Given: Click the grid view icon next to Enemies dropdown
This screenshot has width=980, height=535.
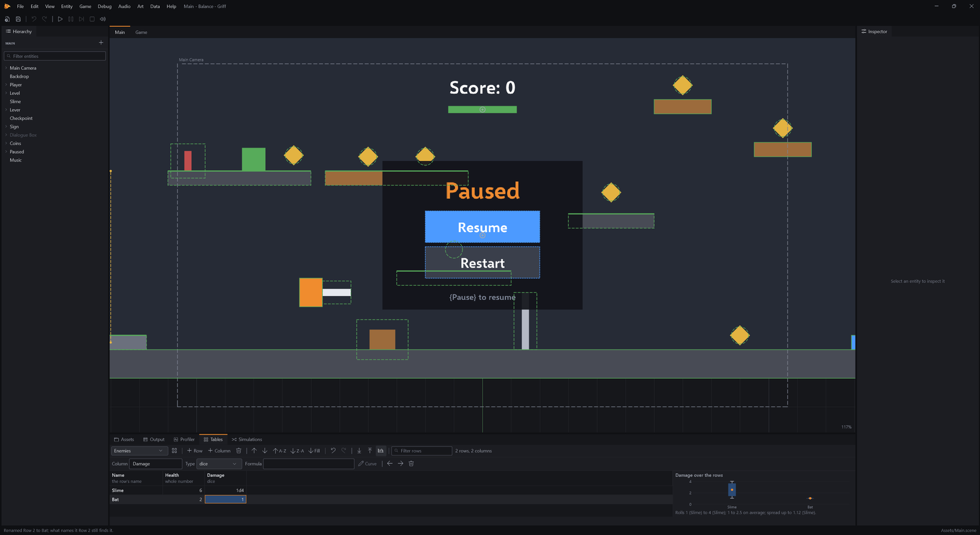Looking at the screenshot, I should [x=175, y=451].
